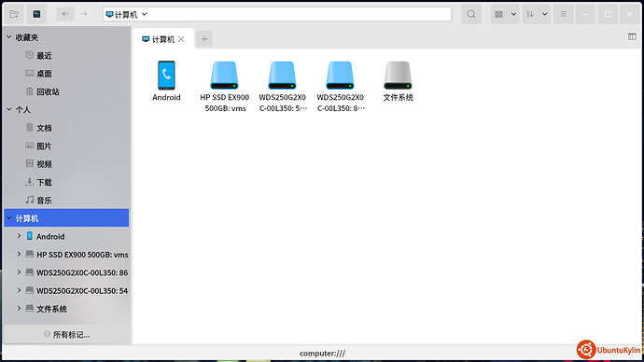Open the view mode dropdown arrow
Viewport: 644px width, 362px height.
pyautogui.click(x=513, y=14)
